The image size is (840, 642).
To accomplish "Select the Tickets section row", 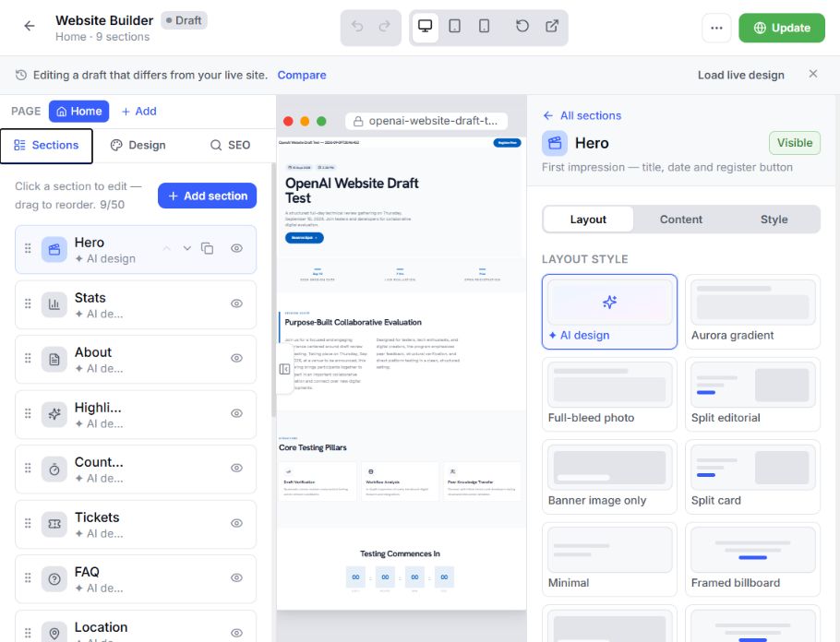I will 136,524.
